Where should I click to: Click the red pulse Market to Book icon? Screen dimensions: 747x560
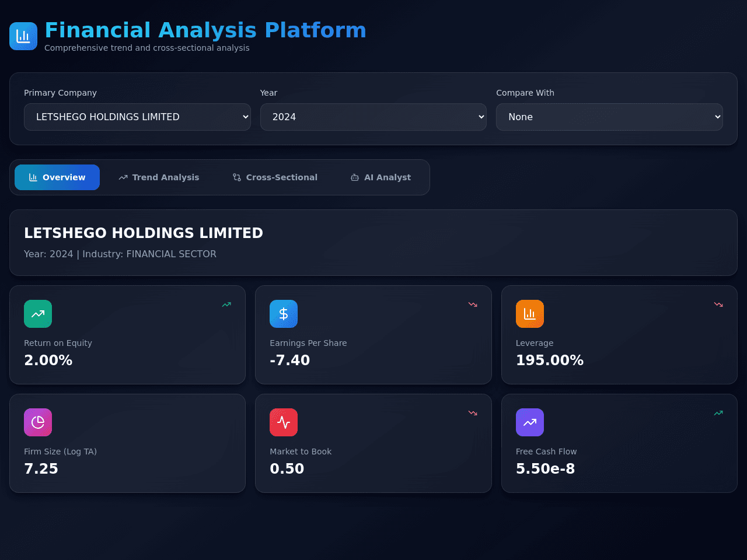pyautogui.click(x=284, y=422)
